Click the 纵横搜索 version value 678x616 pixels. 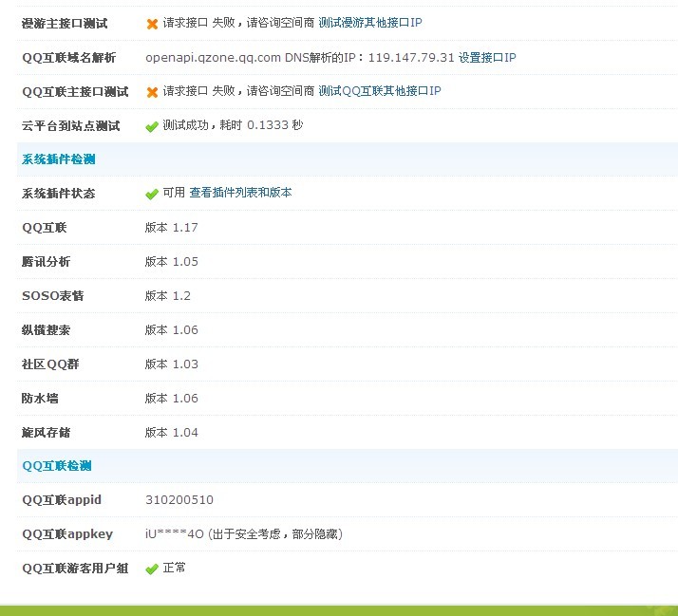click(171, 329)
